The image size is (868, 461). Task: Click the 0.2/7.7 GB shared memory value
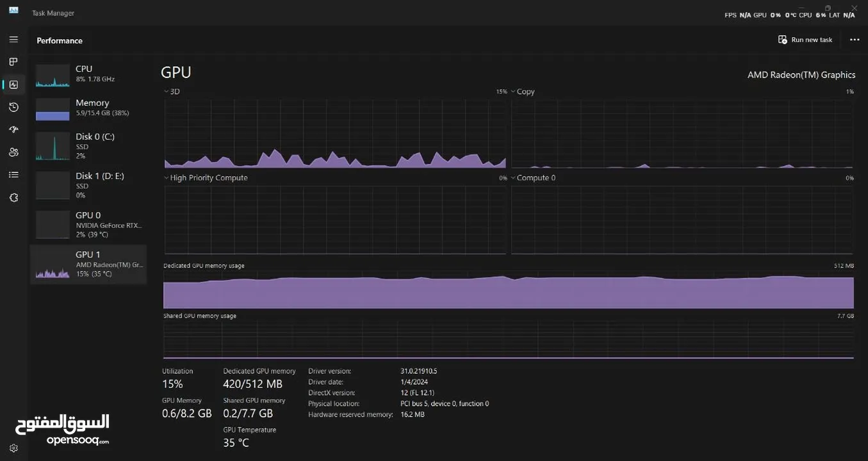248,414
